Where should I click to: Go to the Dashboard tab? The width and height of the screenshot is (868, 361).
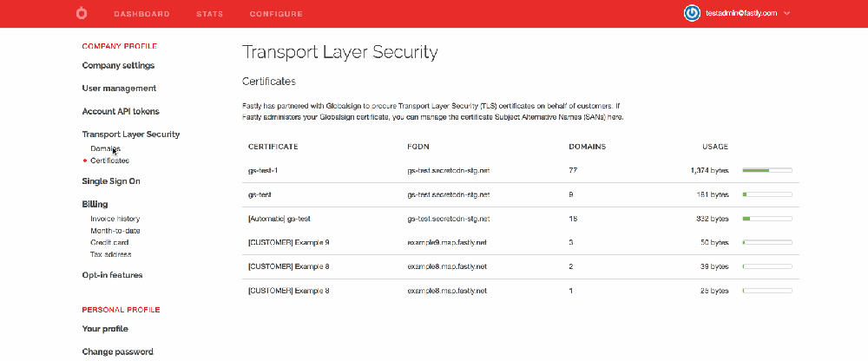point(141,14)
